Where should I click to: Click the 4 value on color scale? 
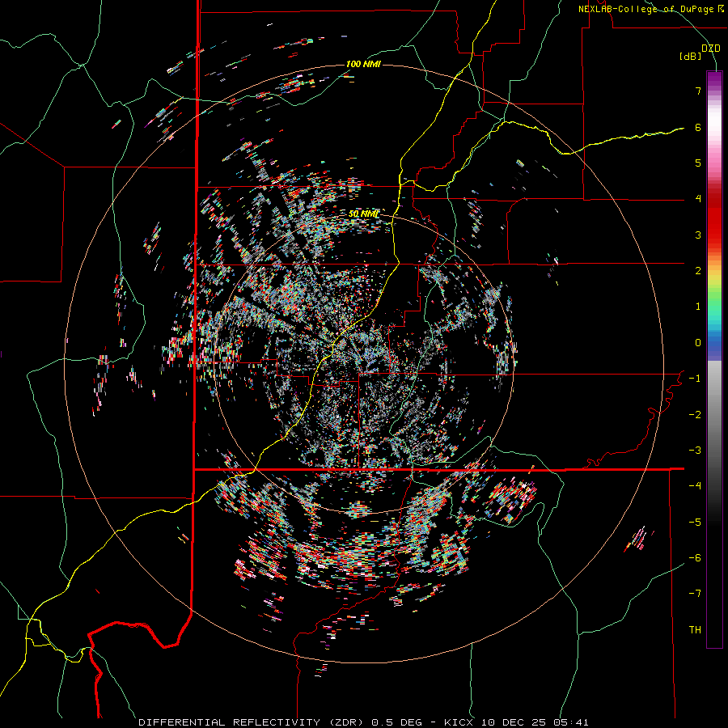click(698, 199)
